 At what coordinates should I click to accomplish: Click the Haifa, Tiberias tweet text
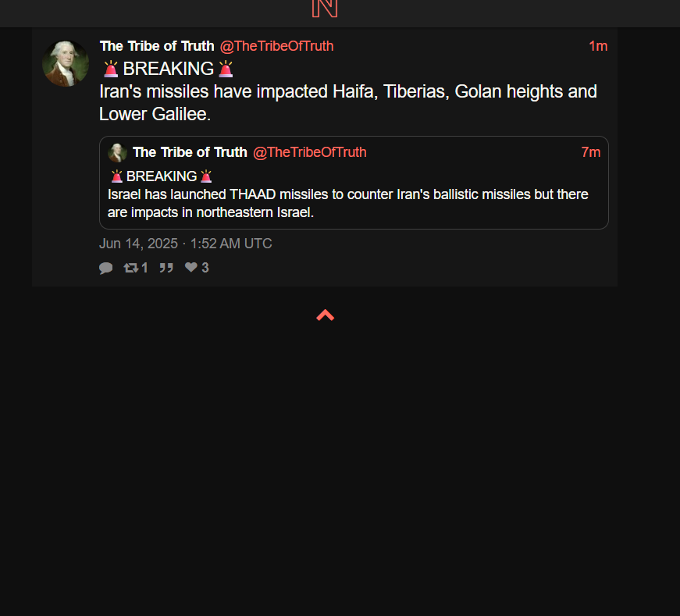(x=347, y=103)
